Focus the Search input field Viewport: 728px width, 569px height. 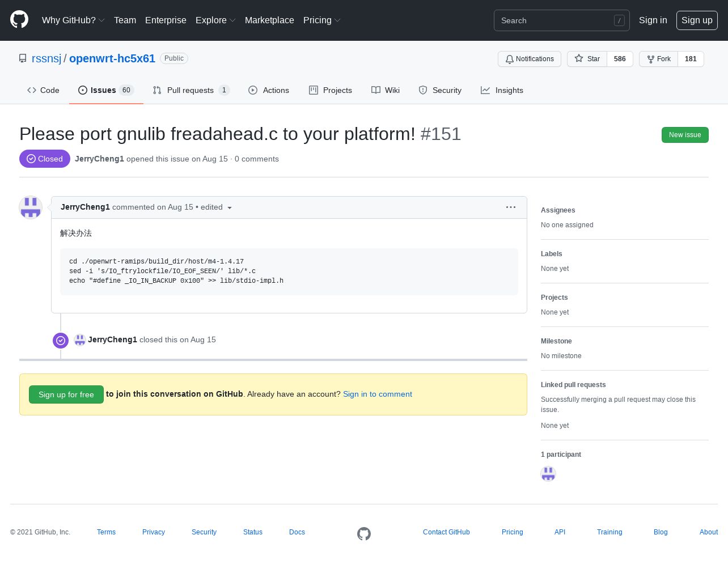[561, 20]
